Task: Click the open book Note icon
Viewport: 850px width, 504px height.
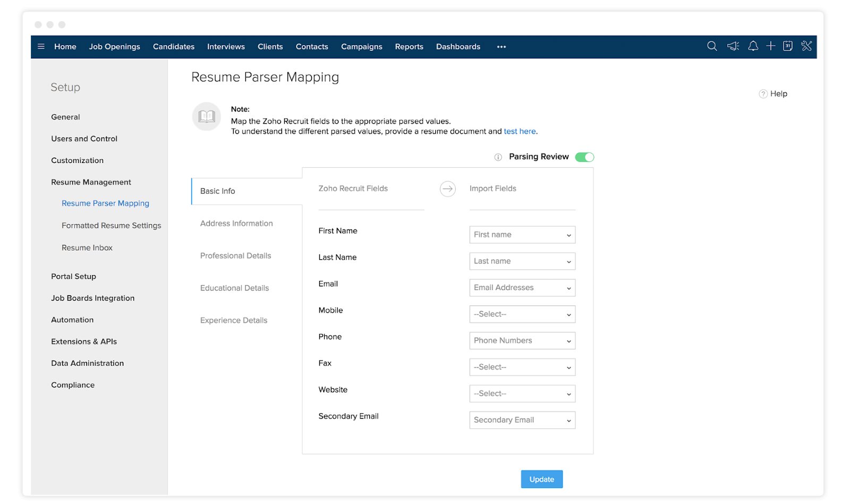Action: point(206,116)
